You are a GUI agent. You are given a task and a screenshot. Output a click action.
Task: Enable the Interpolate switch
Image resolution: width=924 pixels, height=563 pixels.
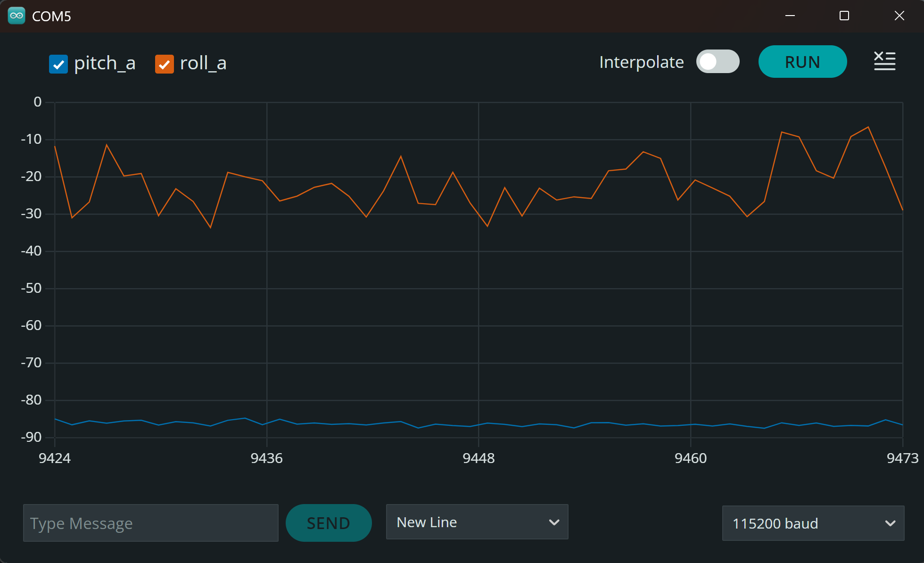point(718,62)
